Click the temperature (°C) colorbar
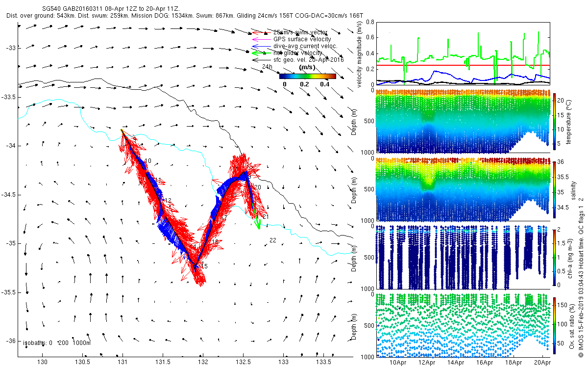 554,123
